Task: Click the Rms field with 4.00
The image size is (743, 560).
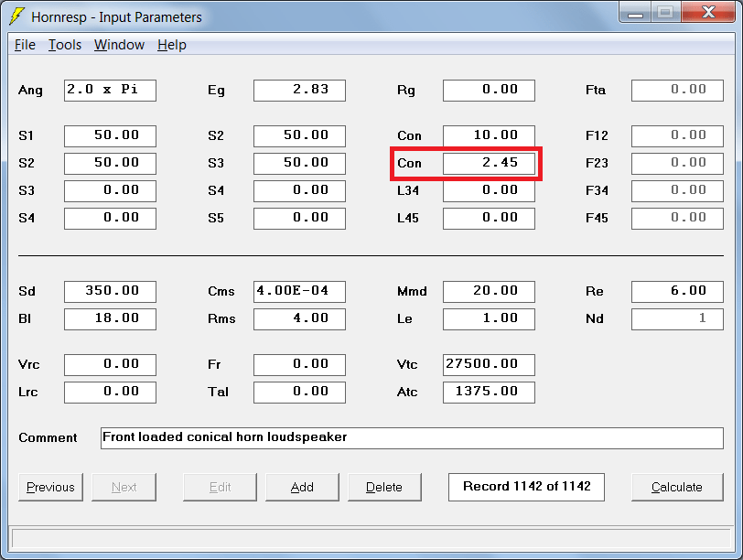Action: pyautogui.click(x=299, y=318)
